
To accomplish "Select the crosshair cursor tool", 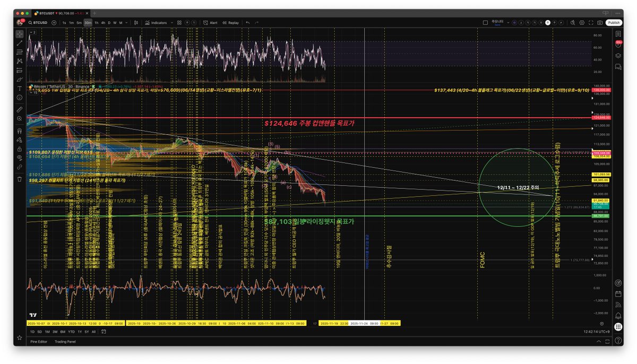I will pos(20,33).
